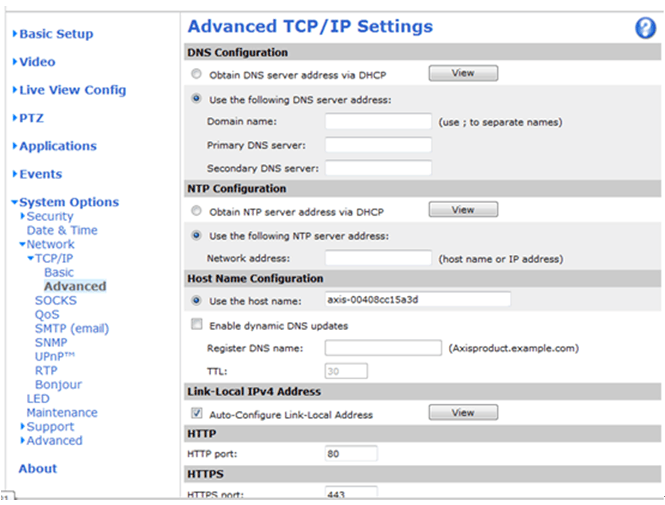
Task: Open the Date & Time page
Action: 62,230
